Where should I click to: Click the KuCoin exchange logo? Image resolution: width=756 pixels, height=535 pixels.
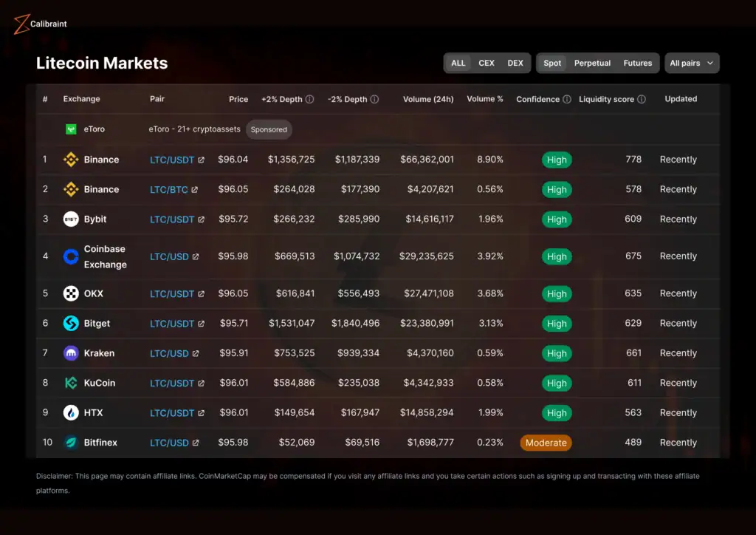(x=71, y=383)
